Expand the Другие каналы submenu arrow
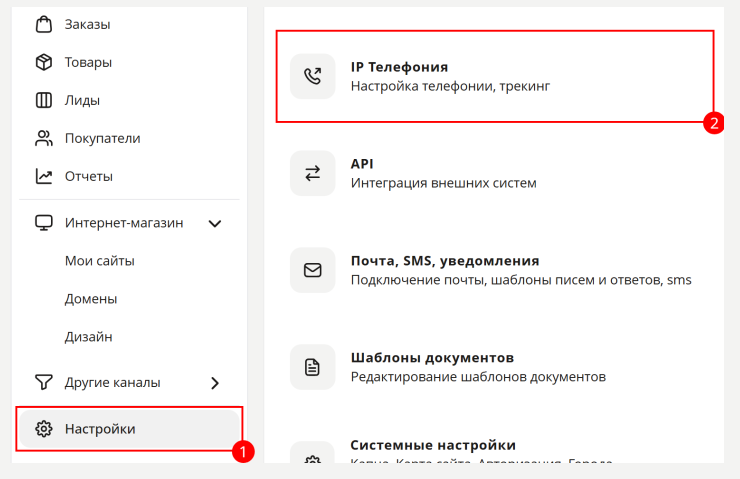This screenshot has width=740, height=479. coord(215,383)
